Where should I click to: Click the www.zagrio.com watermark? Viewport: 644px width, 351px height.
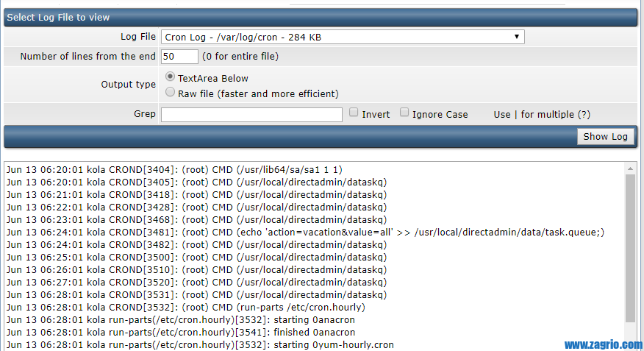pos(603,344)
